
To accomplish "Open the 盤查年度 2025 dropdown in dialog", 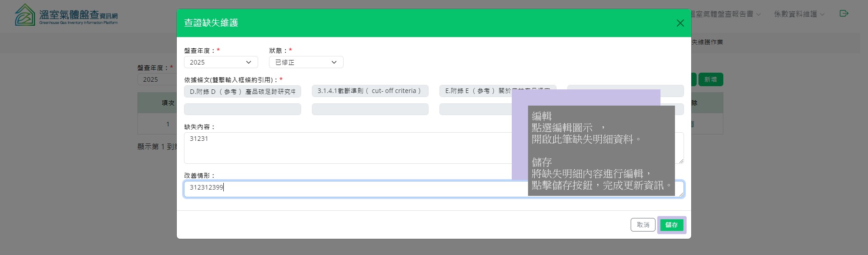I will (221, 62).
